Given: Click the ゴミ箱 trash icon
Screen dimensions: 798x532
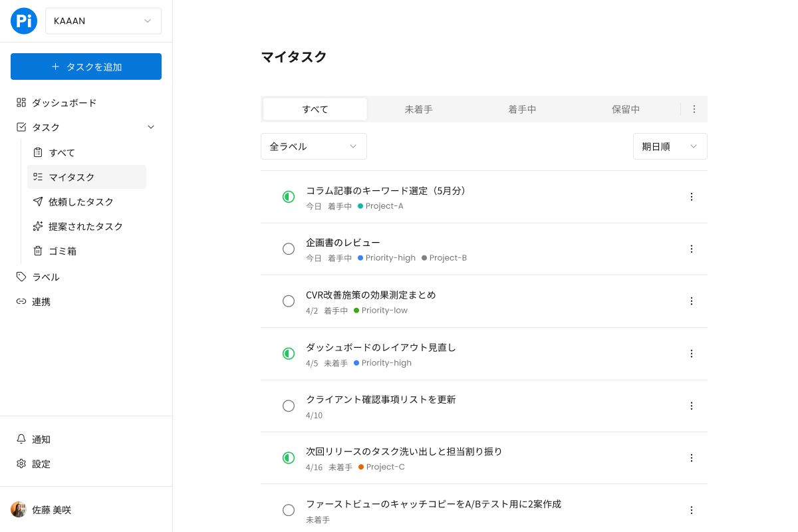Looking at the screenshot, I should [x=38, y=251].
